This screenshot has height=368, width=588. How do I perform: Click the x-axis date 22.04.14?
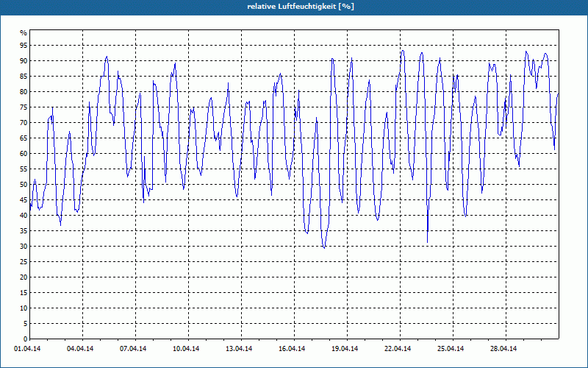pyautogui.click(x=398, y=349)
